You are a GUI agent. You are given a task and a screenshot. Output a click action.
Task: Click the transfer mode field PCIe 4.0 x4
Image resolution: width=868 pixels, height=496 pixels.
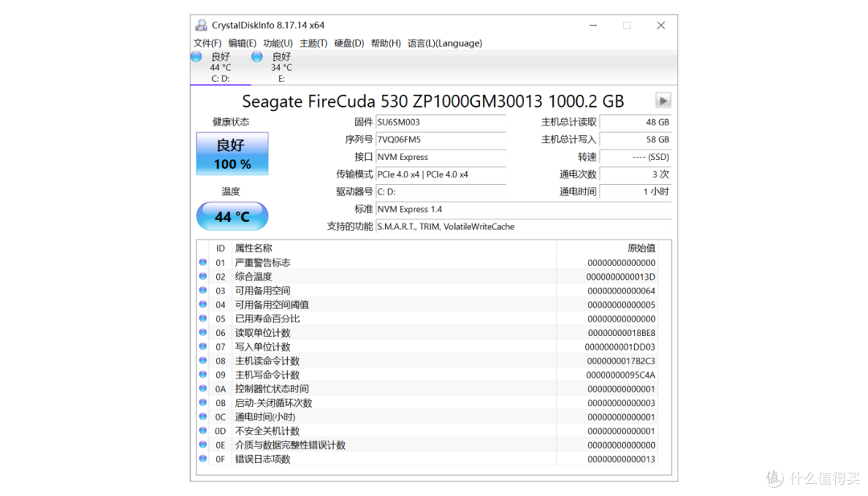tap(440, 174)
